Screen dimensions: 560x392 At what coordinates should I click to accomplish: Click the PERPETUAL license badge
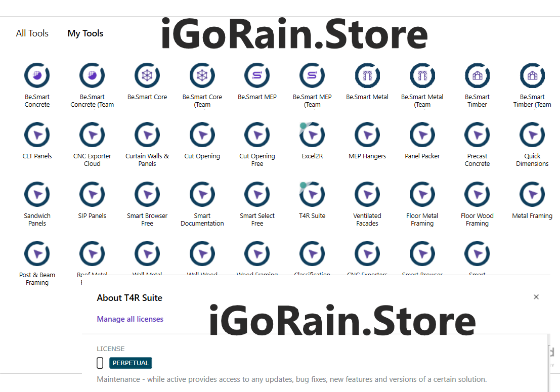131,363
